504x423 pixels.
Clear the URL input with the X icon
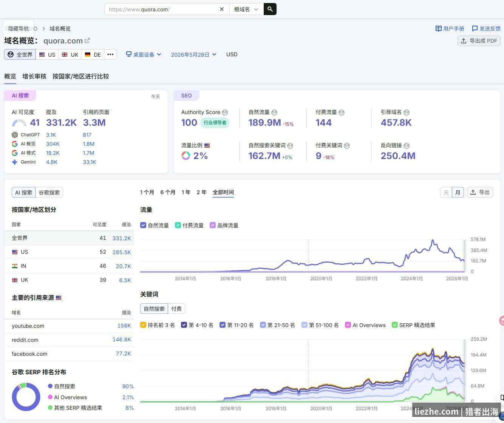pos(222,9)
